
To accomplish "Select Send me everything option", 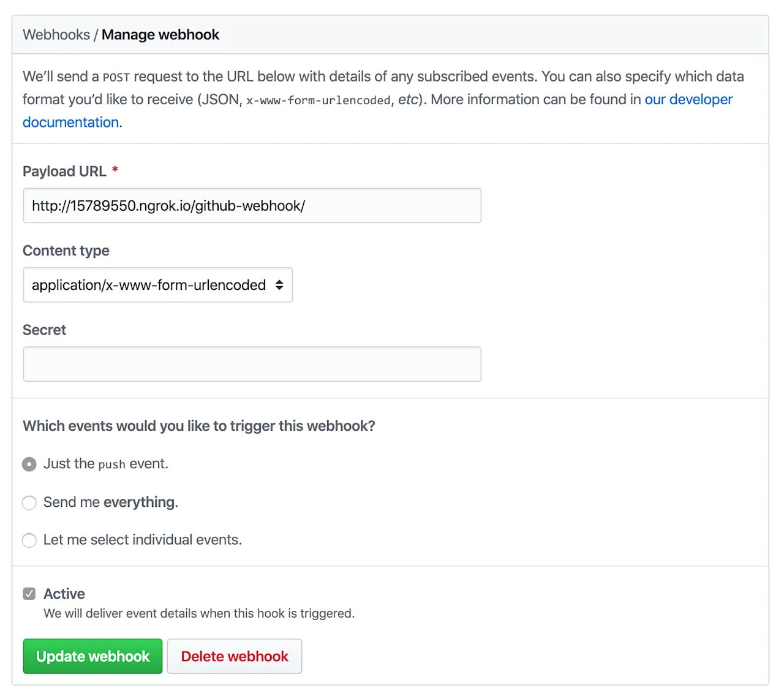I will tap(29, 503).
